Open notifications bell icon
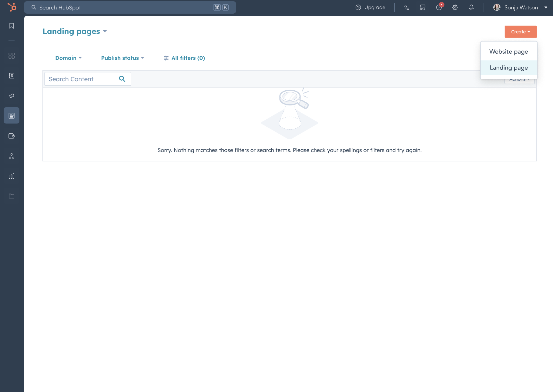 [x=471, y=8]
